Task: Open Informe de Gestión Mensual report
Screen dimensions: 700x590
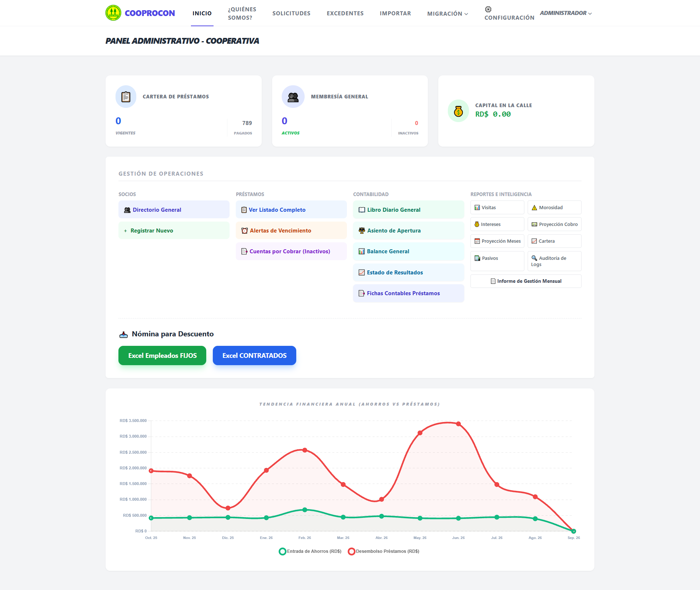Action: click(x=526, y=281)
